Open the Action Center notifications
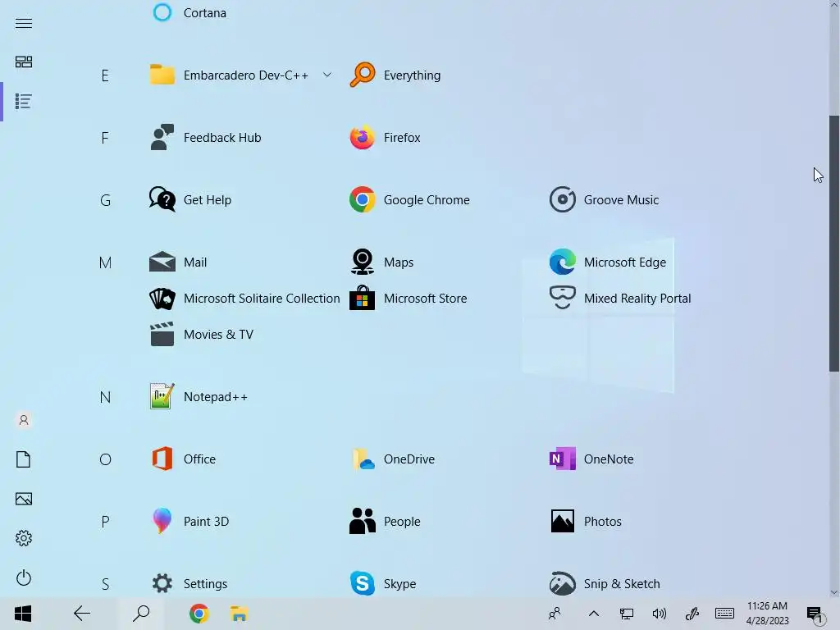 click(815, 614)
